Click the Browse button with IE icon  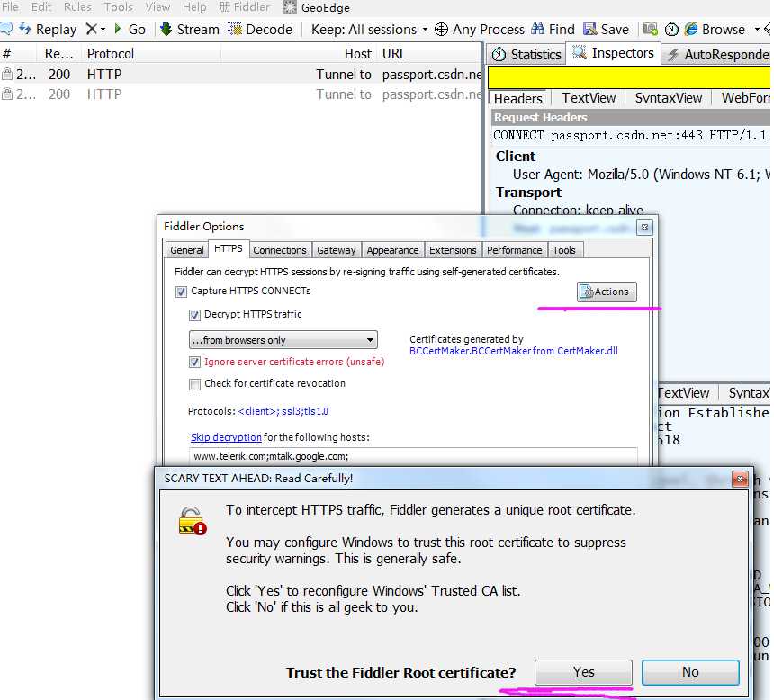(x=715, y=29)
